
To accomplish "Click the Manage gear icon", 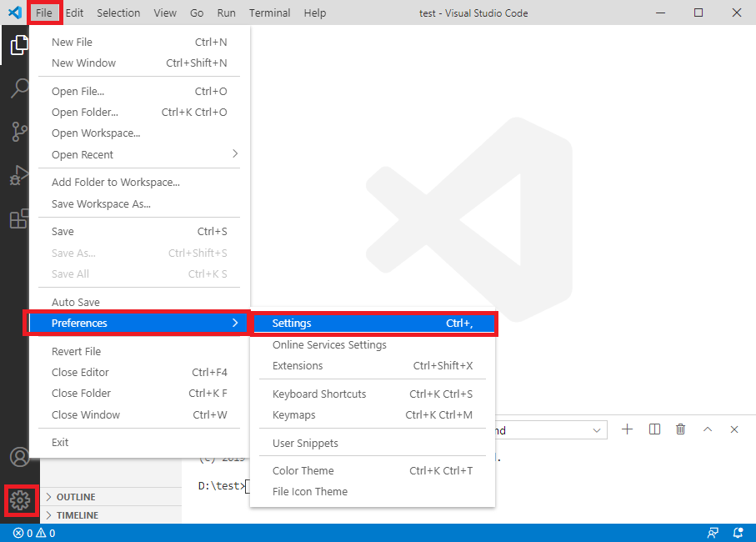I will 20,500.
